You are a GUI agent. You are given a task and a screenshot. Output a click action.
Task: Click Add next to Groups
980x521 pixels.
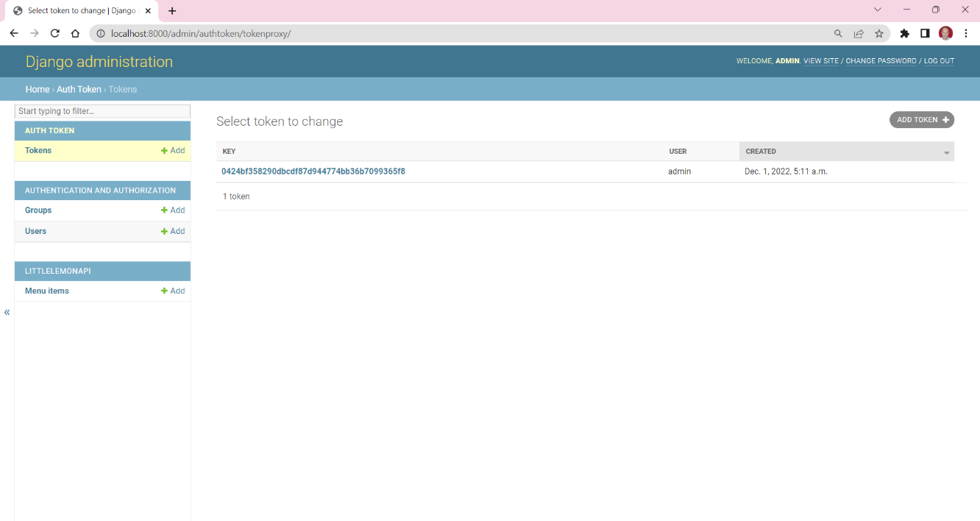173,210
